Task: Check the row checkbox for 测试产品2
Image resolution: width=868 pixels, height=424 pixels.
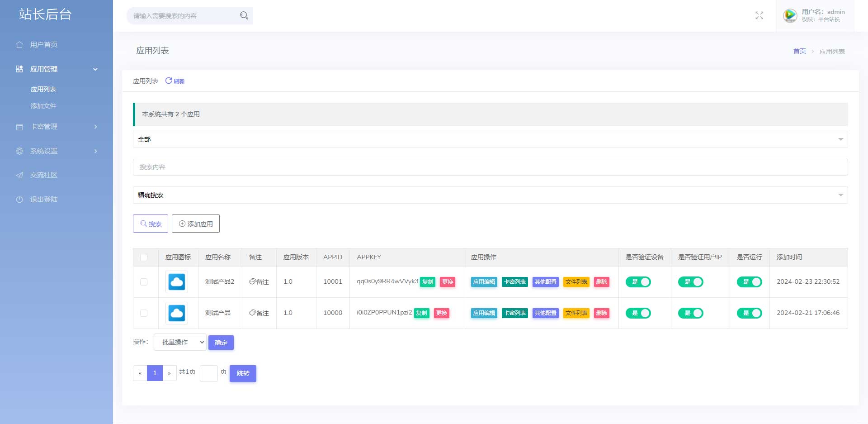Action: 144,282
